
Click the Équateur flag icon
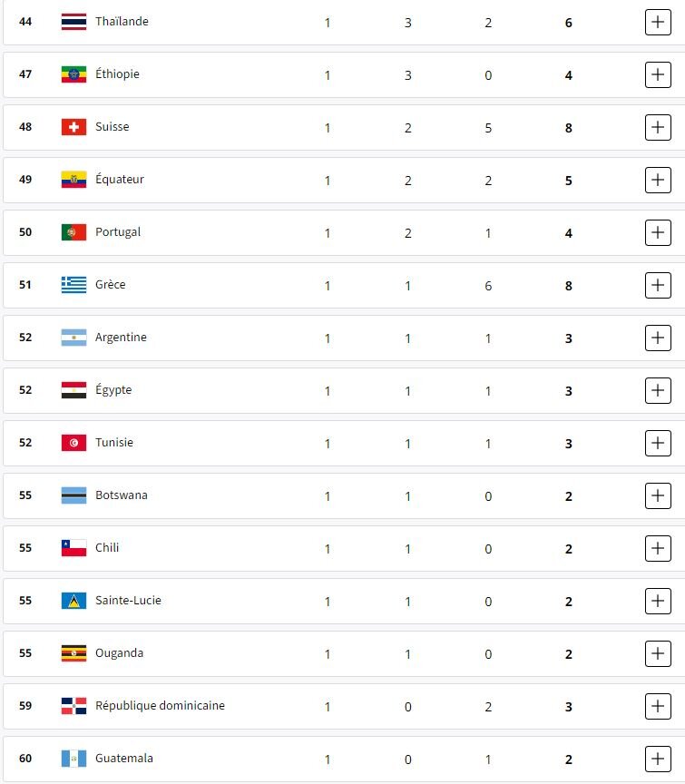(73, 180)
